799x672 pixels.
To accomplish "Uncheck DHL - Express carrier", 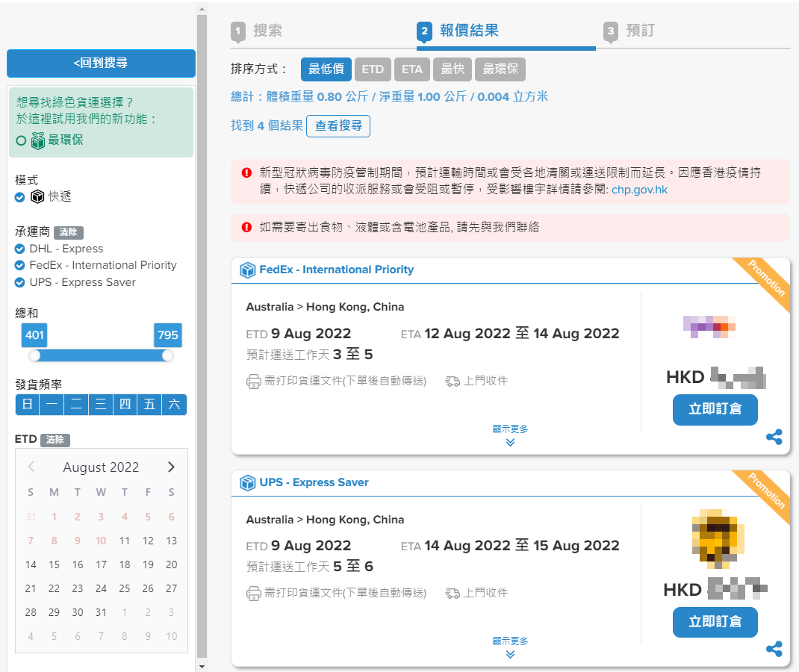I will click(x=20, y=249).
